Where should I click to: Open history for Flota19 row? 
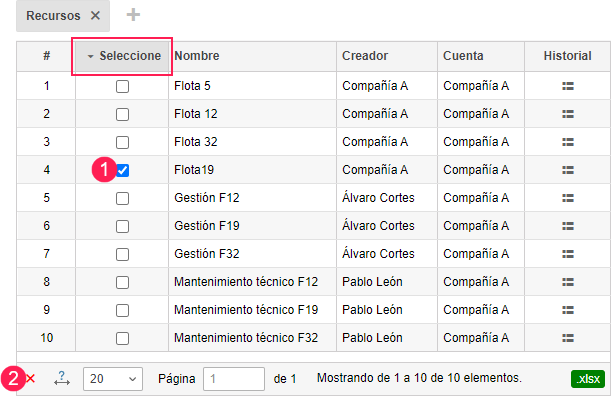[x=568, y=170]
